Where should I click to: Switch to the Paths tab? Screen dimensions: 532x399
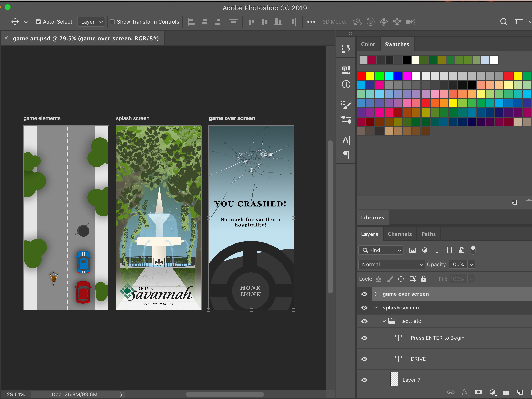[429, 234]
